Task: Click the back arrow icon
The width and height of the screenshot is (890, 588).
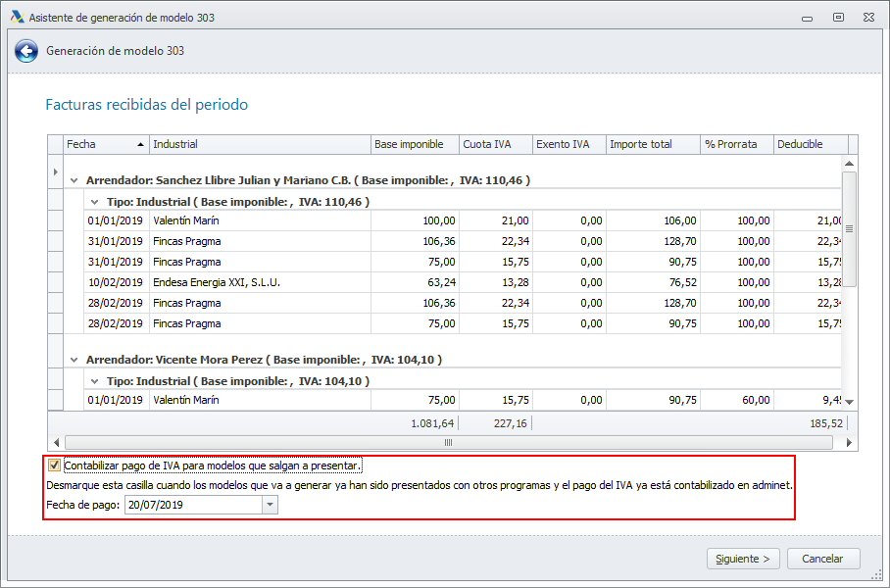Action: tap(25, 51)
